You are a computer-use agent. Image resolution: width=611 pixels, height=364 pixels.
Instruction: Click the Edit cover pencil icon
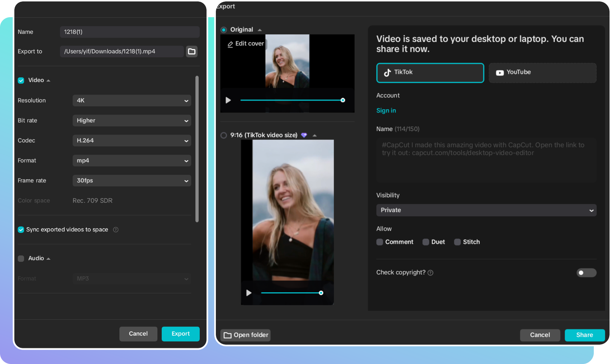point(230,44)
